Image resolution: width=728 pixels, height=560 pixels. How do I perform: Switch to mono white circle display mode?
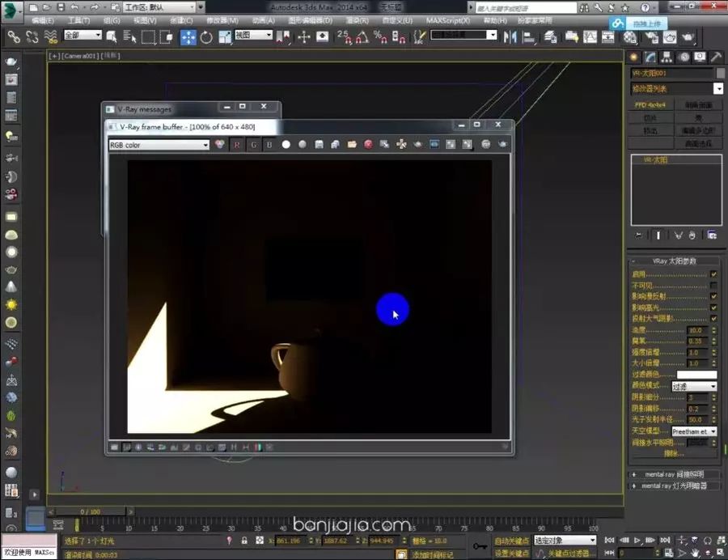[286, 144]
